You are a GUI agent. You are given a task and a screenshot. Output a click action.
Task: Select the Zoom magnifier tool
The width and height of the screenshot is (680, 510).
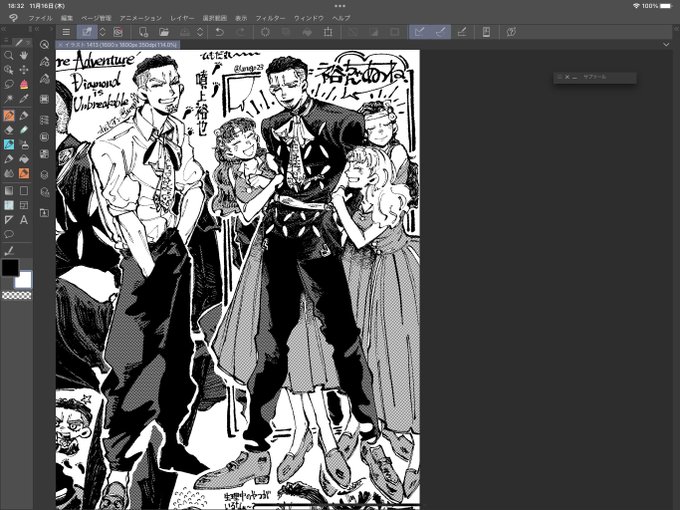click(x=9, y=55)
